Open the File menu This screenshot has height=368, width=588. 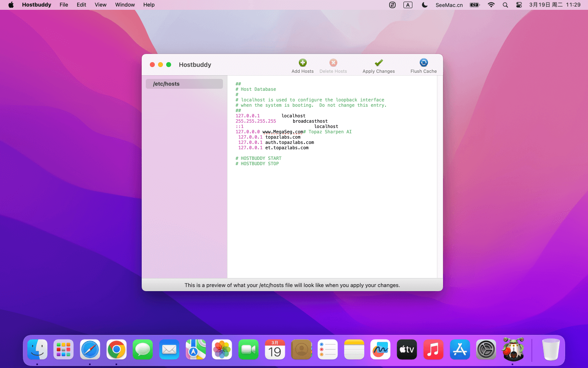click(64, 5)
